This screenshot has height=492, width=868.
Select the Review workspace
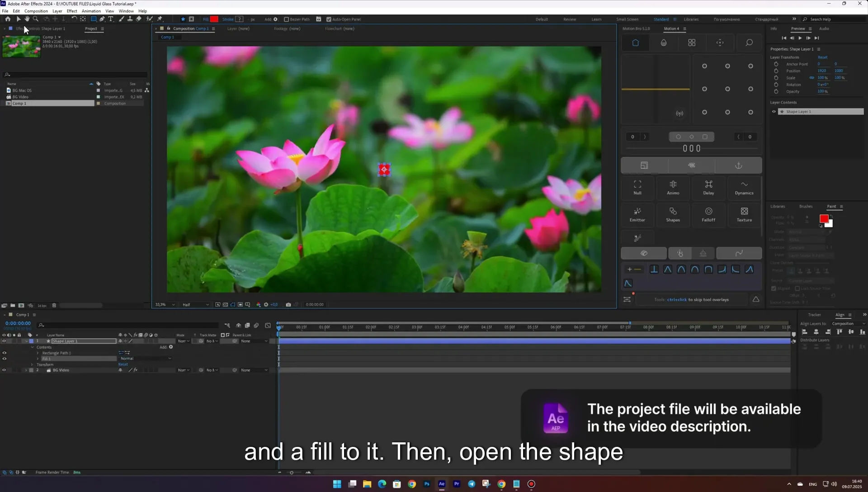tap(570, 19)
